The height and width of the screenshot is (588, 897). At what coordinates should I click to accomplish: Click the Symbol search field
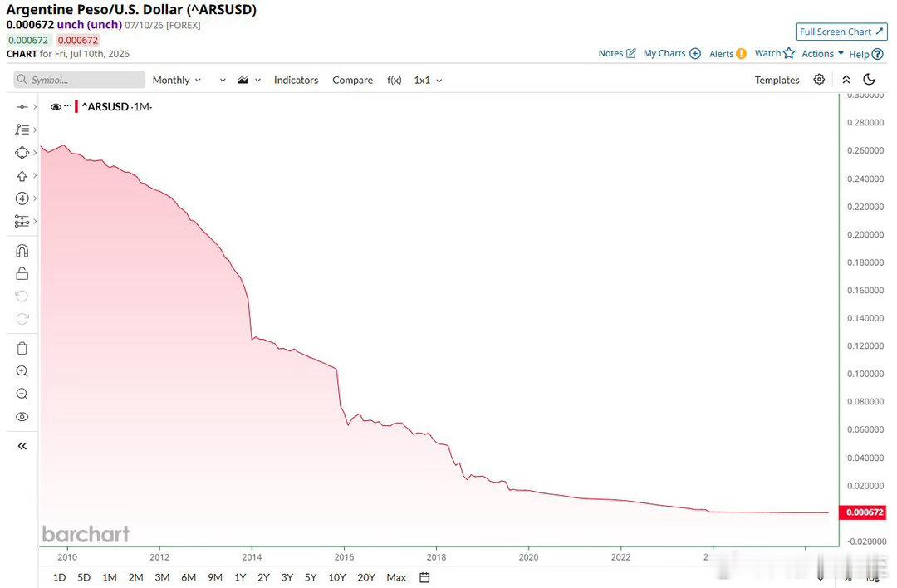[x=80, y=80]
